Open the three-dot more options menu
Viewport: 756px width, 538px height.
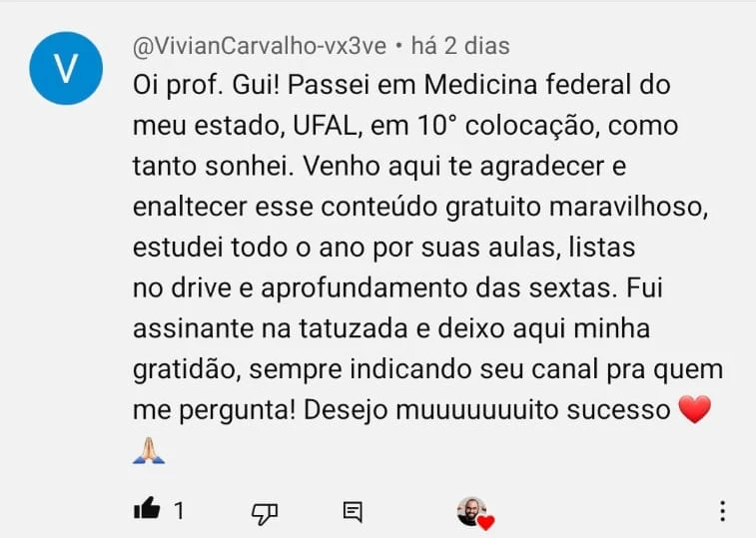[722, 511]
